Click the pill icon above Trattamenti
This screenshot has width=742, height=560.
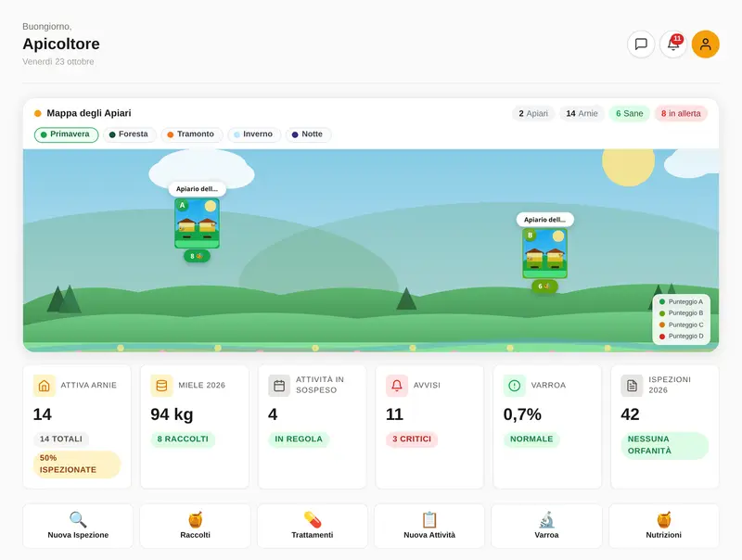coord(313,519)
